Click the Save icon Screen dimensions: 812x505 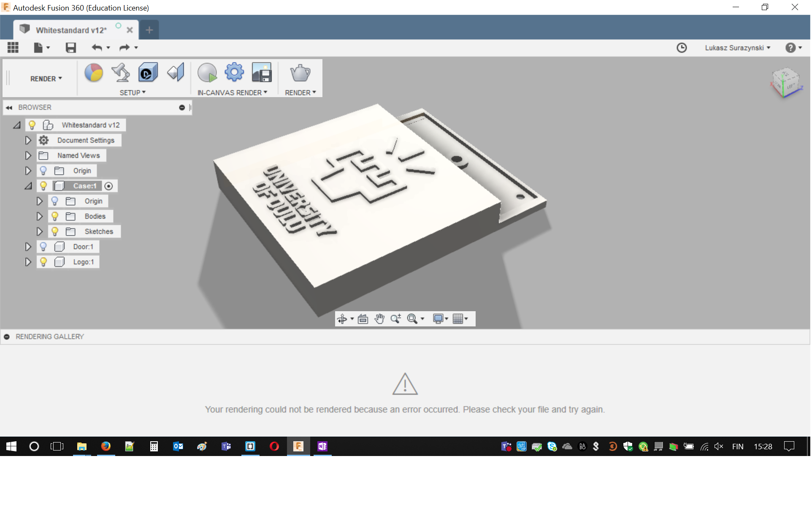pos(70,48)
